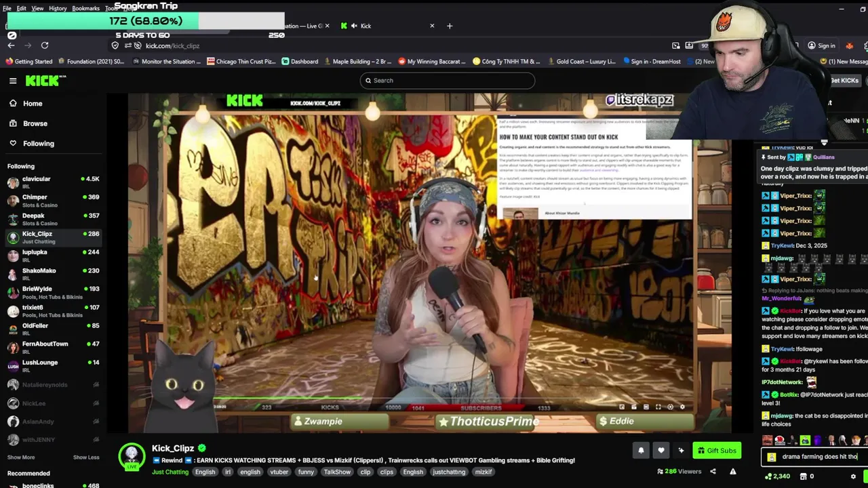Click the heart follow button

661,450
